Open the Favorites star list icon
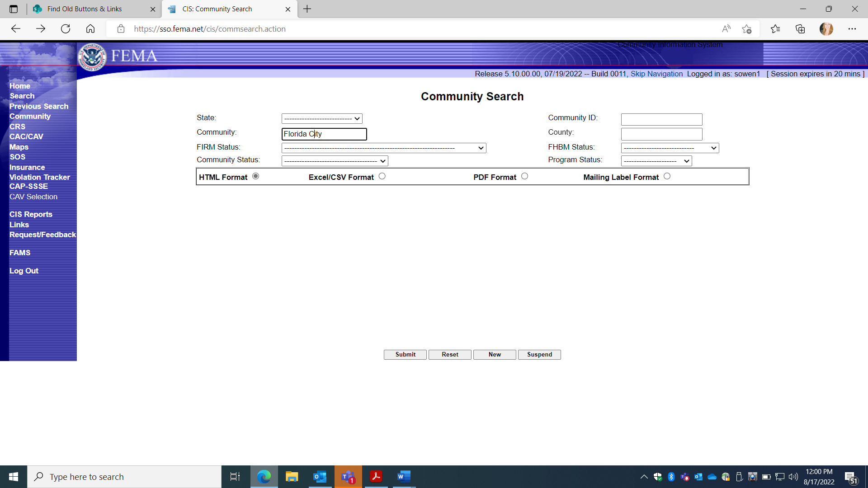 pyautogui.click(x=775, y=29)
